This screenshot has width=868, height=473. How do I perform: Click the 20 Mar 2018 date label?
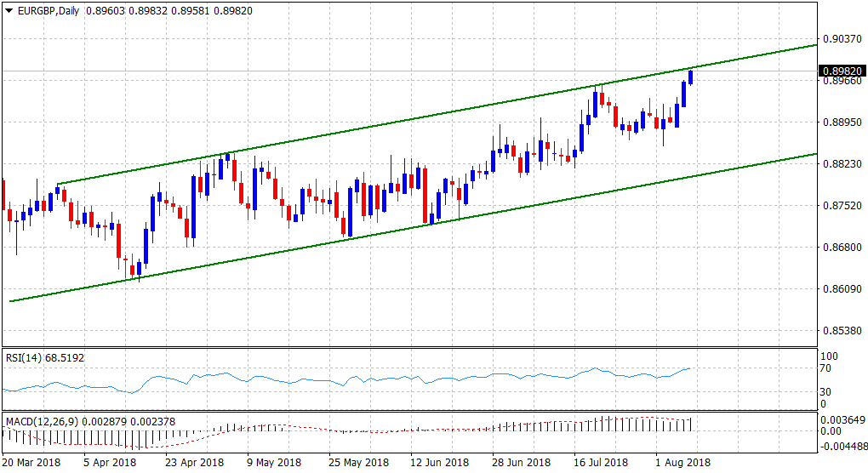(x=31, y=463)
